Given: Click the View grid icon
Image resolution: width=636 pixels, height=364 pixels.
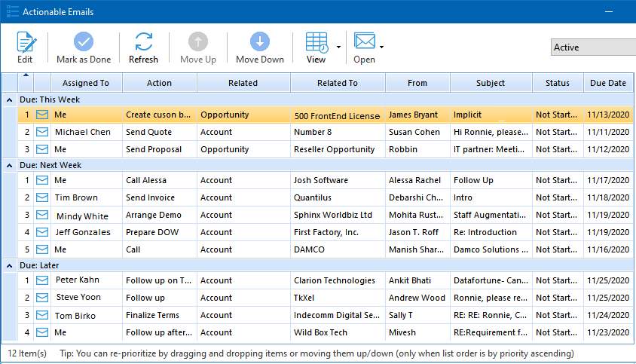Looking at the screenshot, I should [x=316, y=42].
